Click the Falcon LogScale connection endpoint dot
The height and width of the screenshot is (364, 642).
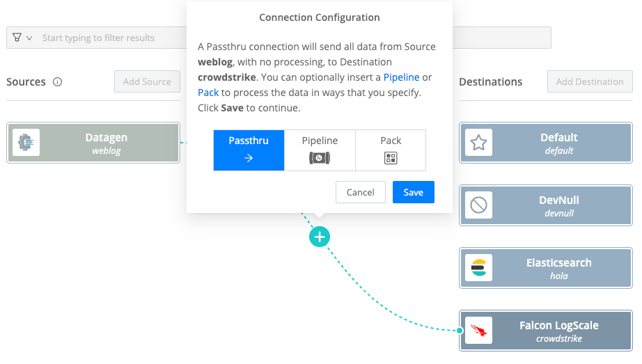click(x=460, y=331)
